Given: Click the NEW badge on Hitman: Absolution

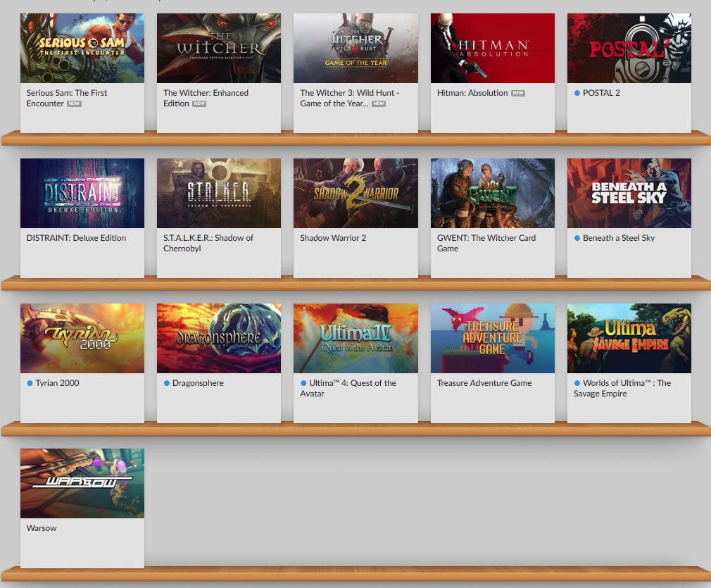Looking at the screenshot, I should (518, 93).
